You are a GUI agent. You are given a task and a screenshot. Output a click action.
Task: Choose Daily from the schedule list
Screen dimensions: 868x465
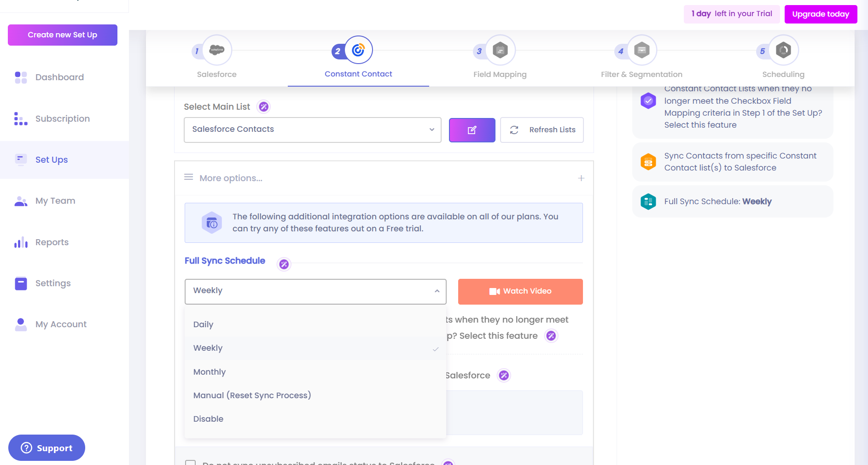(x=315, y=324)
